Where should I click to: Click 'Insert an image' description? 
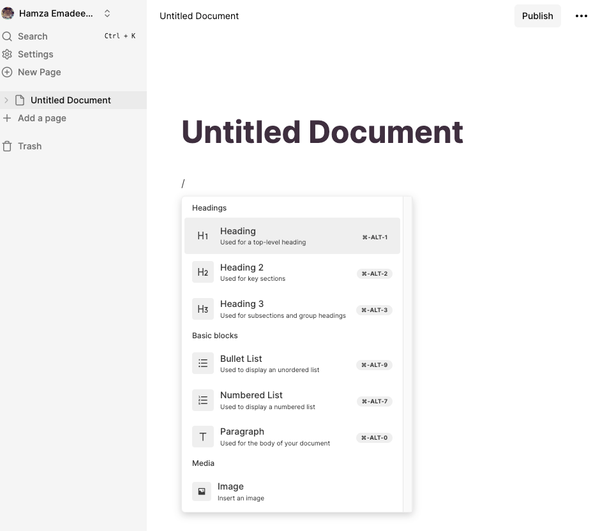(x=241, y=498)
